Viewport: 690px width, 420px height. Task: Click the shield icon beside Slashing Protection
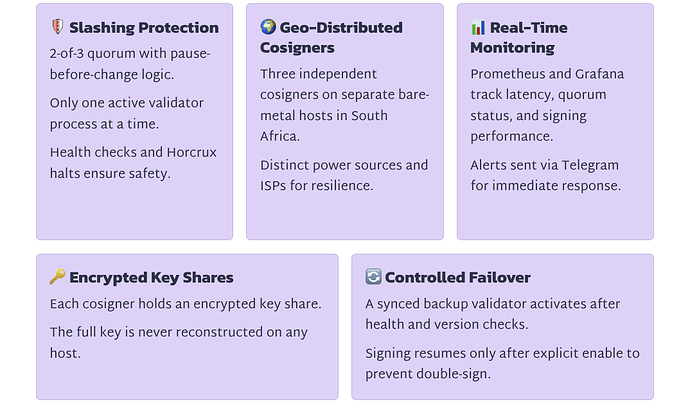pyautogui.click(x=57, y=27)
